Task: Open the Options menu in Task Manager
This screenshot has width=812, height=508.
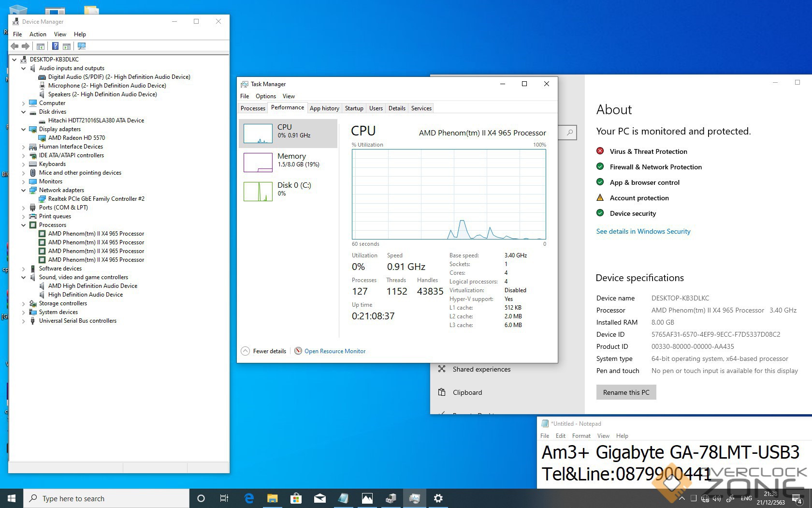Action: 266,96
